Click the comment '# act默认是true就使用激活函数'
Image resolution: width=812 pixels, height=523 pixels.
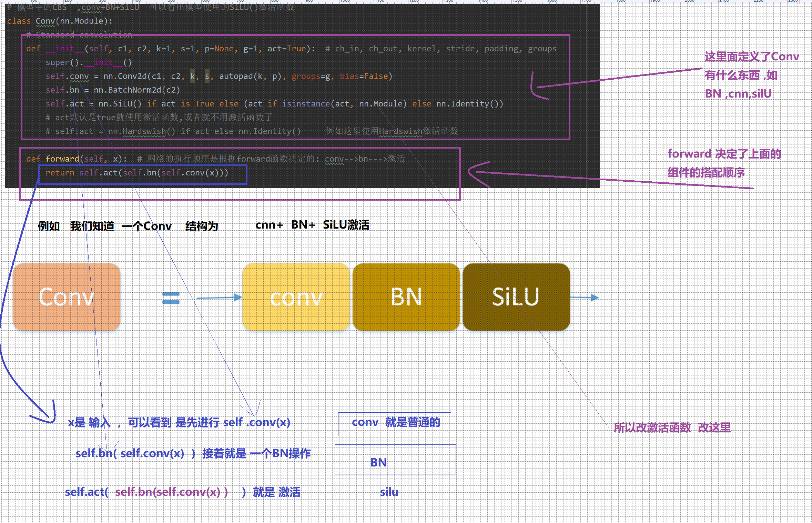click(x=159, y=118)
